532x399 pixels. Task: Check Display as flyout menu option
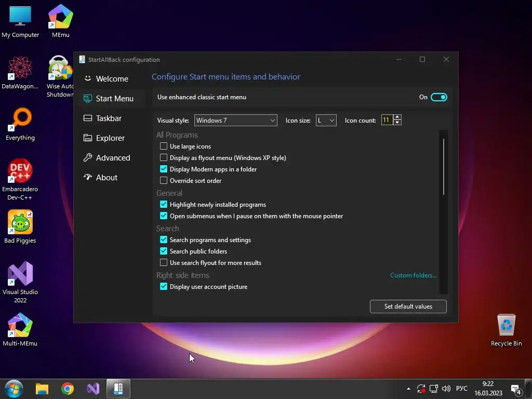tap(164, 158)
